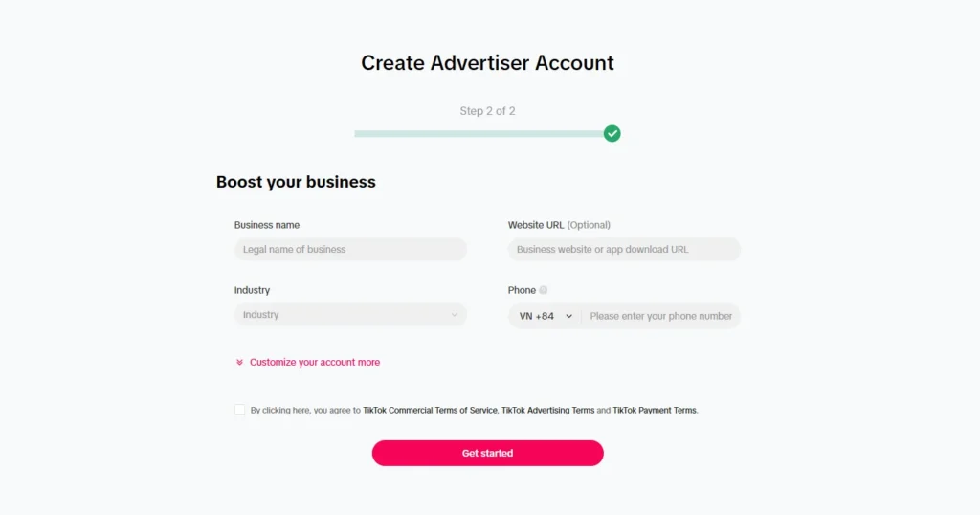Open the VN +84 country code selector

point(546,316)
